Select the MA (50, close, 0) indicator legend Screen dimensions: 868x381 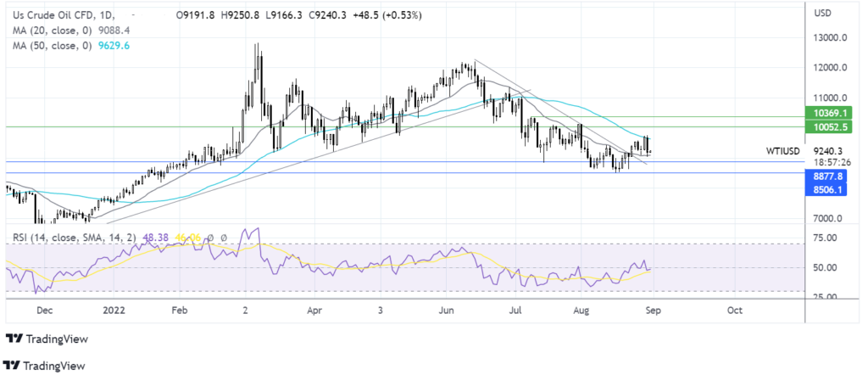coord(51,47)
